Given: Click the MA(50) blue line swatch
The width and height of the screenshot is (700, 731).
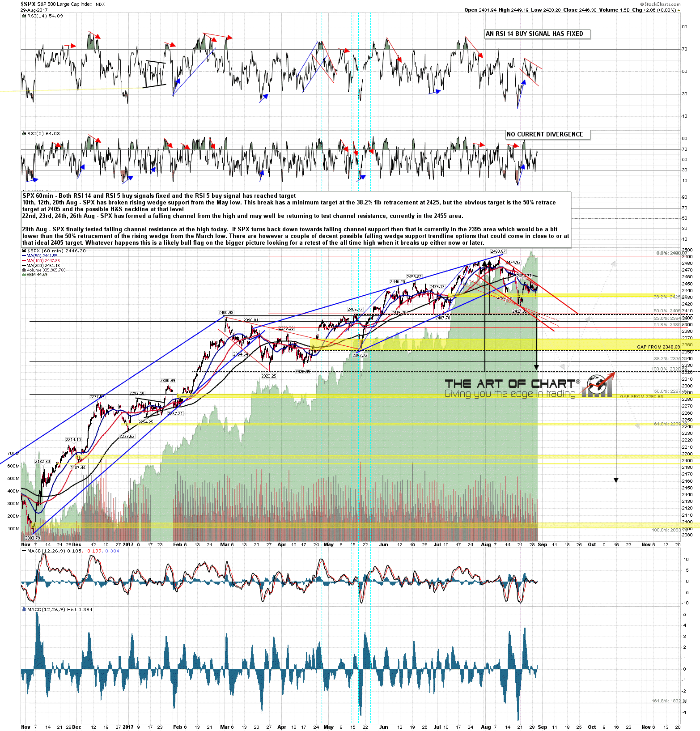Looking at the screenshot, I should tap(24, 256).
